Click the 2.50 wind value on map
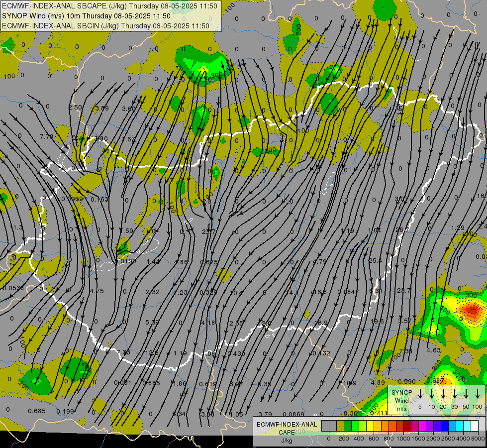The width and height of the screenshot is (487, 448). 75,107
